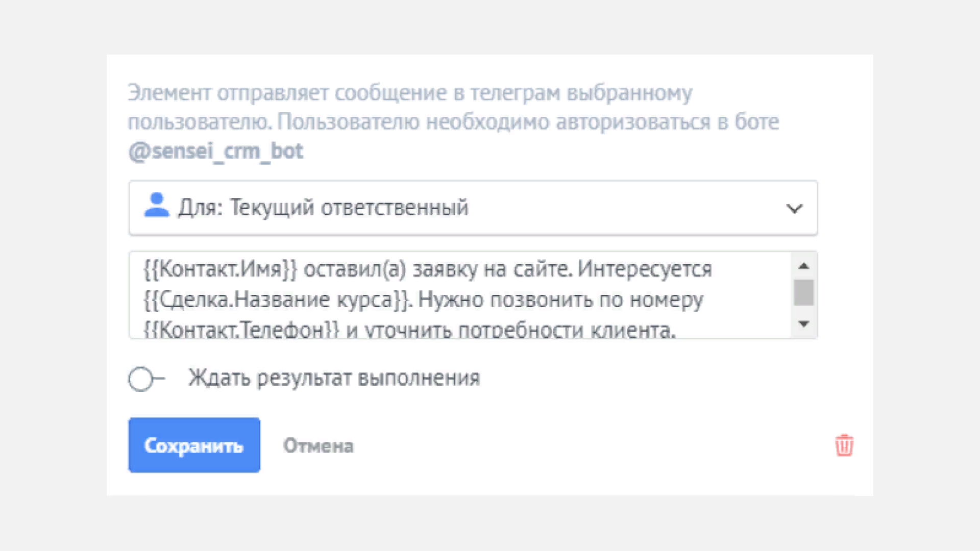Cancel via the 'Отмена' link
Image resolution: width=980 pixels, height=551 pixels.
318,446
